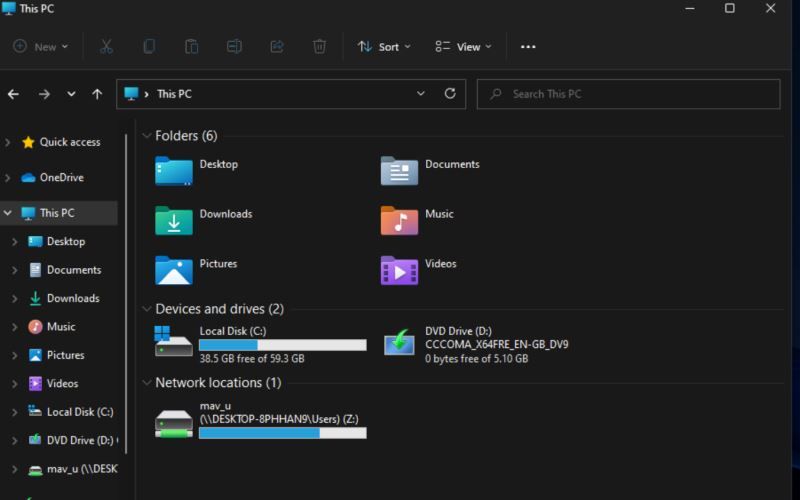Go up one folder level
This screenshot has height=500, width=800.
coord(97,94)
